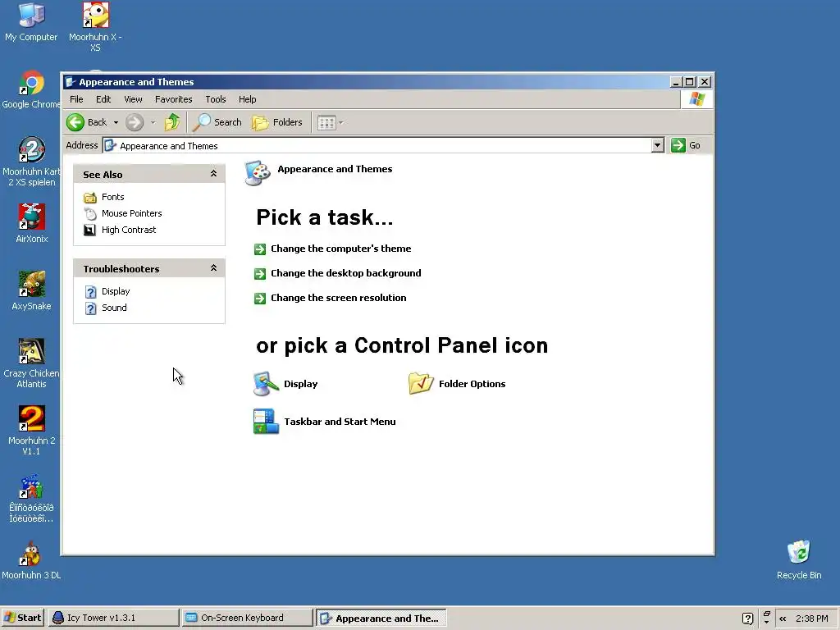
Task: Select the Recycle Bin desktop icon
Action: [799, 560]
